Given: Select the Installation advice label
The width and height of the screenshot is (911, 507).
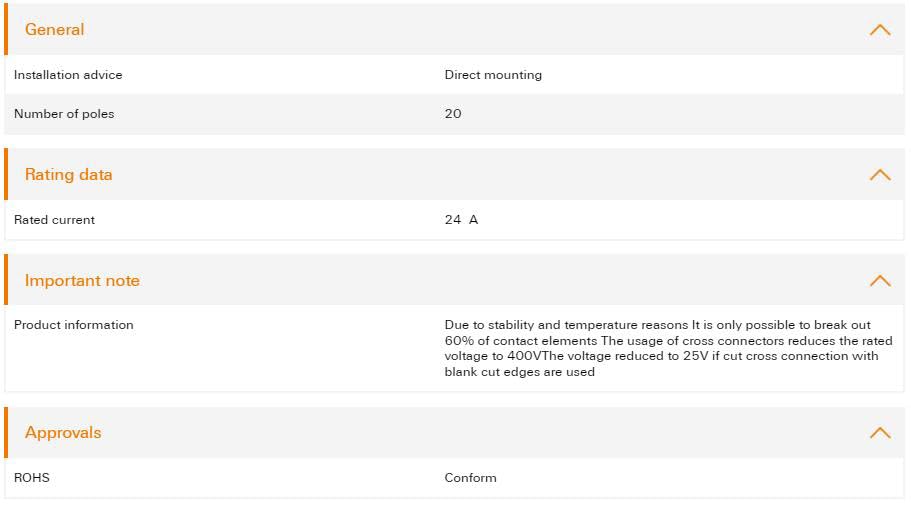Looking at the screenshot, I should [x=68, y=75].
